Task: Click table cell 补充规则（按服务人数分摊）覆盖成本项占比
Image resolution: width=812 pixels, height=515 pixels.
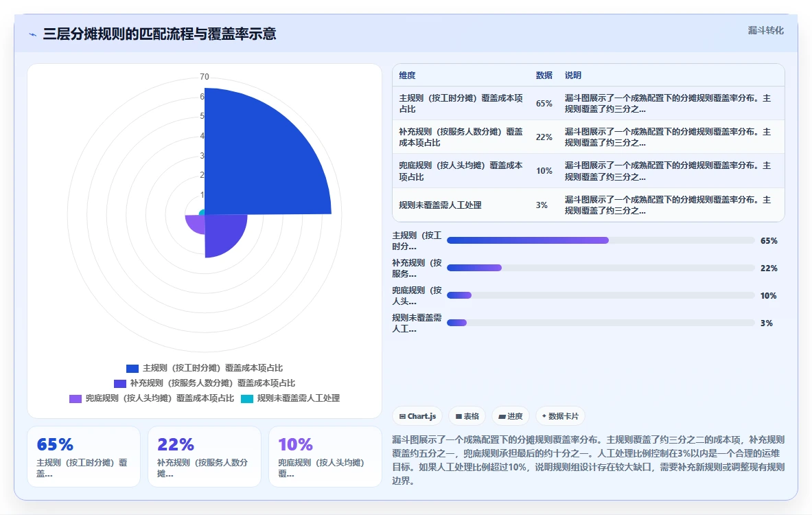Action: pos(461,137)
